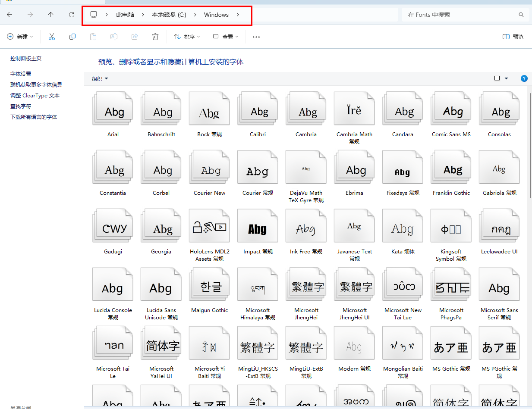This screenshot has height=409, width=532.
Task: Click 调整 ClearType 文本 link
Action: (x=35, y=96)
